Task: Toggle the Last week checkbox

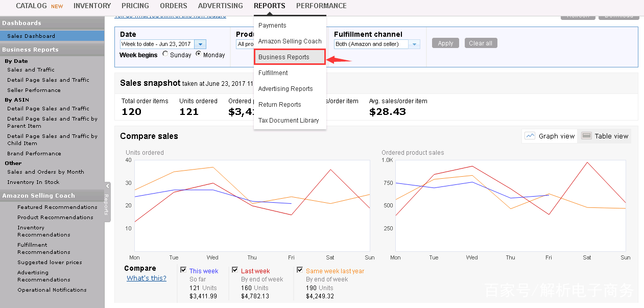Action: coord(235,270)
